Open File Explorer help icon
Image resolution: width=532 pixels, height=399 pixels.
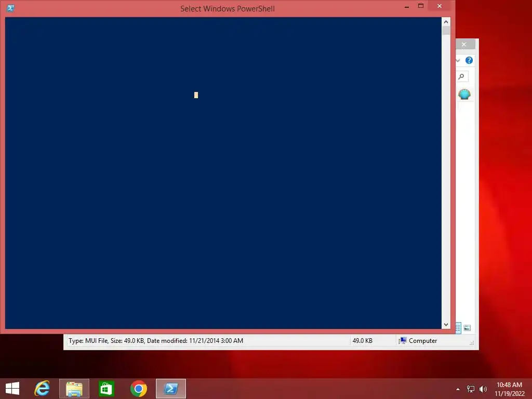469,60
